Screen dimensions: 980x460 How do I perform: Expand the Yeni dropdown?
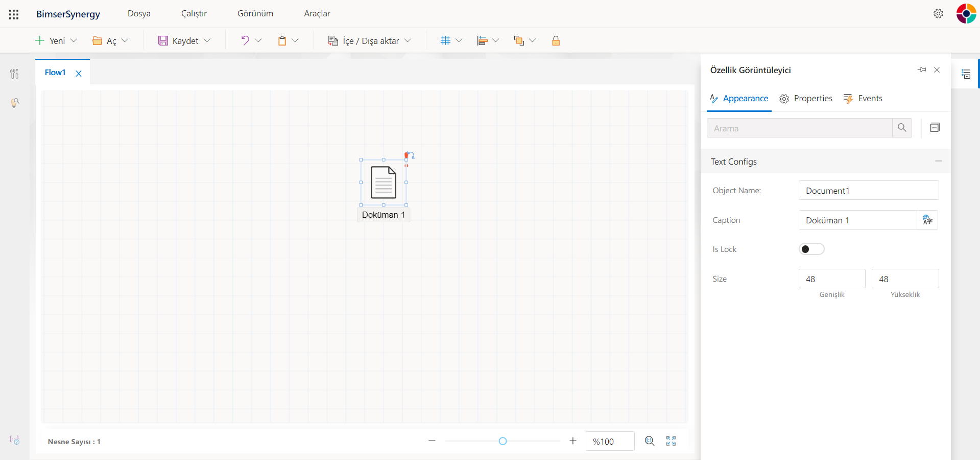click(74, 41)
